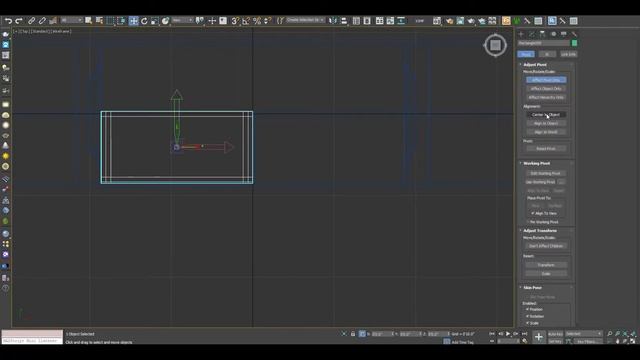Select the Link Info button
Screen dimensions: 640x360
(568, 54)
